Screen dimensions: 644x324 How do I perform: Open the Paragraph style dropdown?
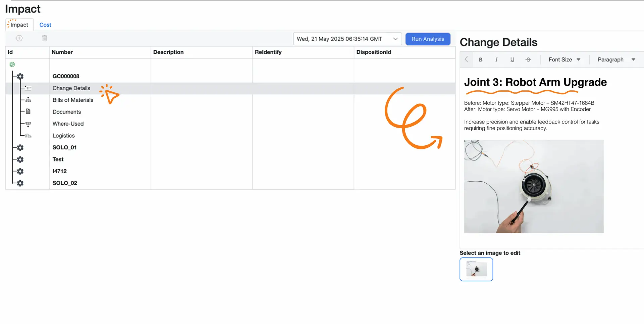tap(616, 60)
